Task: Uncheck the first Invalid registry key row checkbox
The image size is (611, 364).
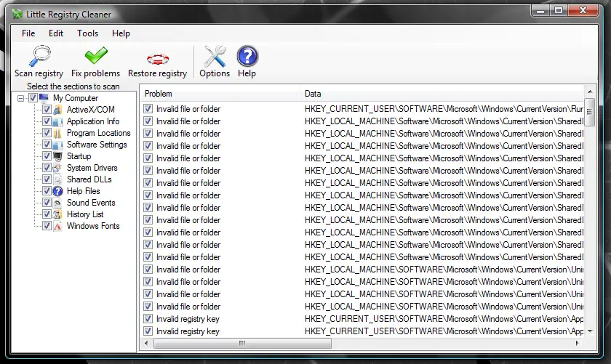Action: tap(148, 319)
